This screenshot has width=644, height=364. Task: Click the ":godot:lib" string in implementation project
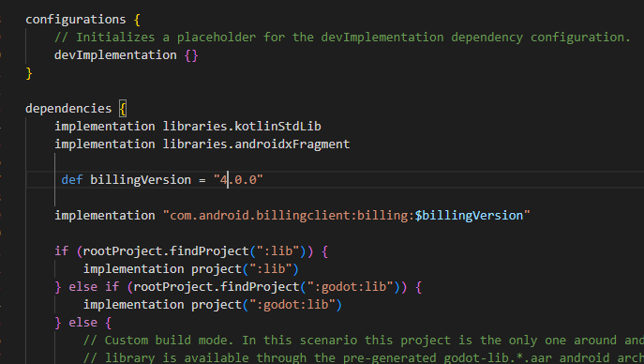(292, 305)
